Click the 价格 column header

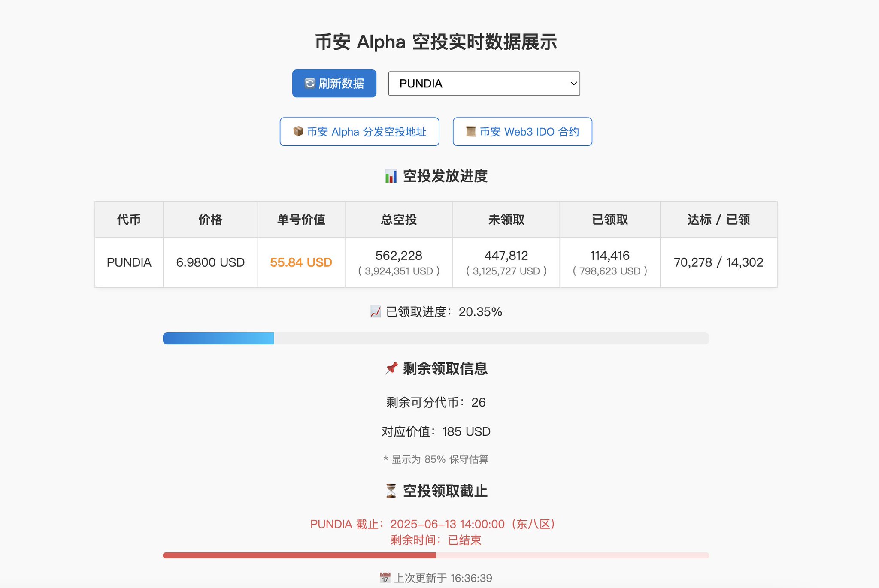210,220
